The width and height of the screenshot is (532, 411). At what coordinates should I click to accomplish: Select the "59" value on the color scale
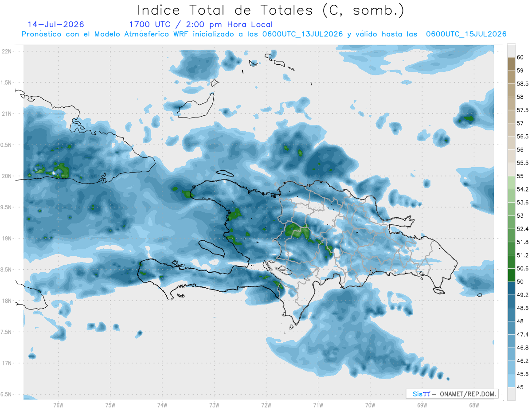coord(520,70)
